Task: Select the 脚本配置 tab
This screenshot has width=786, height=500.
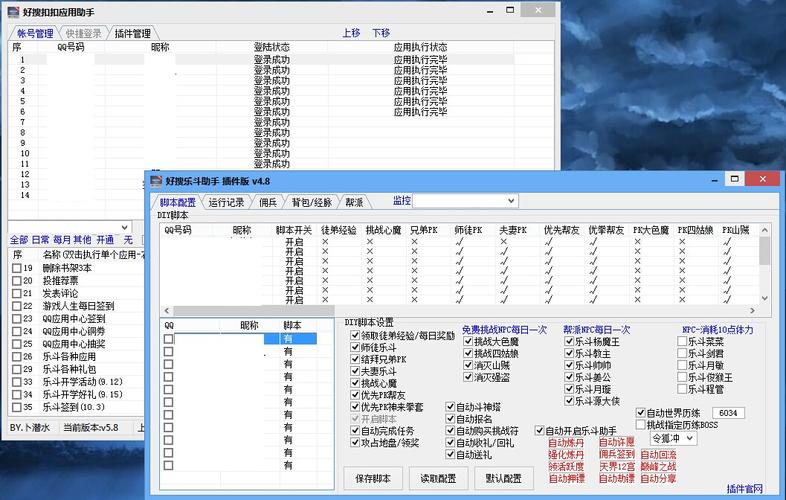Action: coord(177,202)
